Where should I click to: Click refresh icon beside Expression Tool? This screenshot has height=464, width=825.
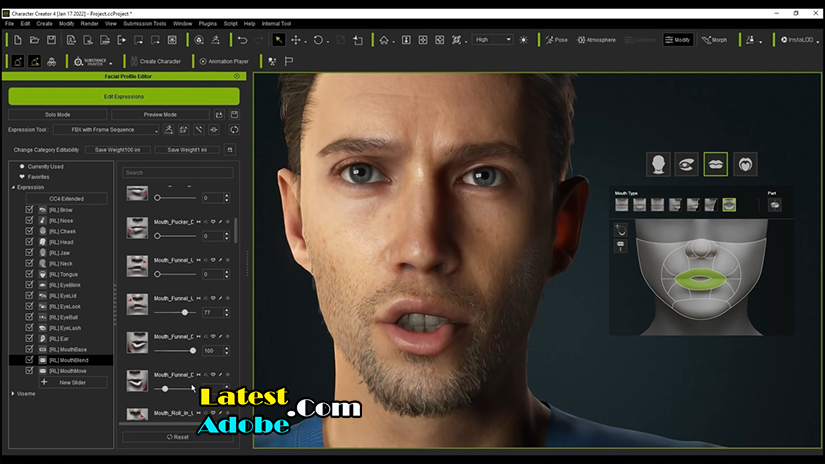234,129
